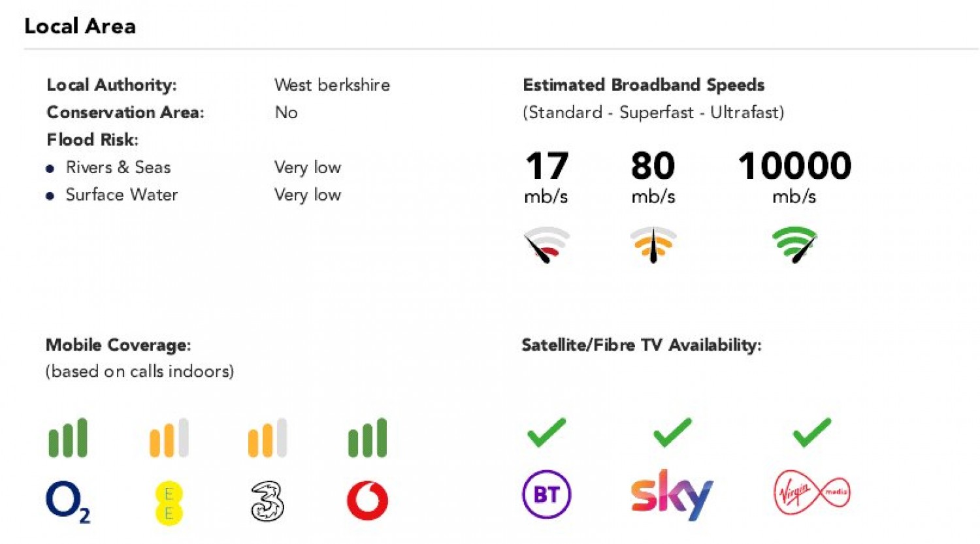Click O2's green signal bars
The width and height of the screenshot is (980, 544).
67,438
